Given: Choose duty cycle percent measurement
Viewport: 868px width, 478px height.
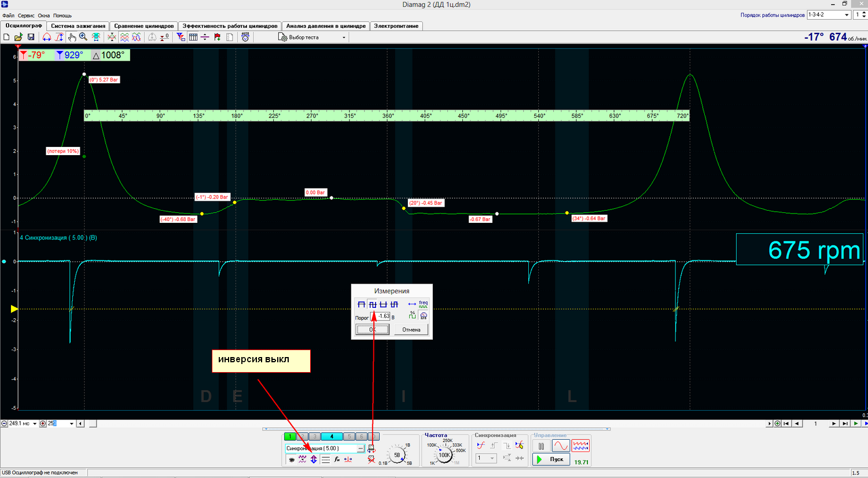Looking at the screenshot, I should (412, 315).
